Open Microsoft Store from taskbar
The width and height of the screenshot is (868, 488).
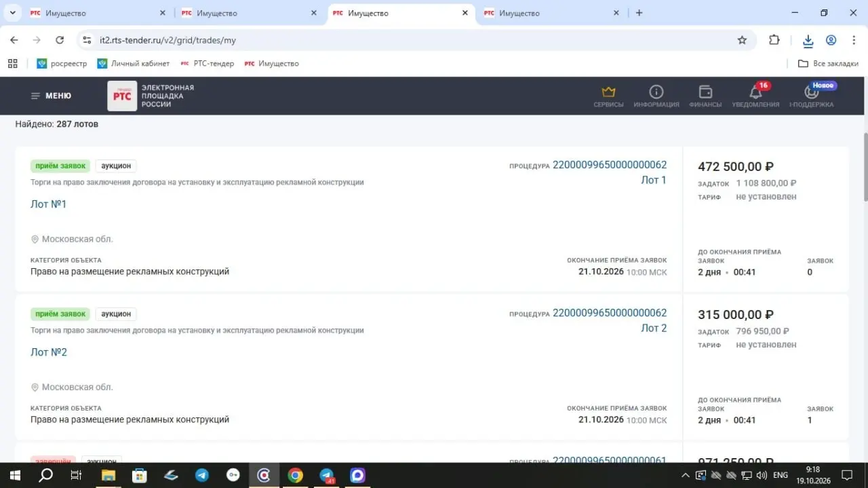(x=140, y=475)
